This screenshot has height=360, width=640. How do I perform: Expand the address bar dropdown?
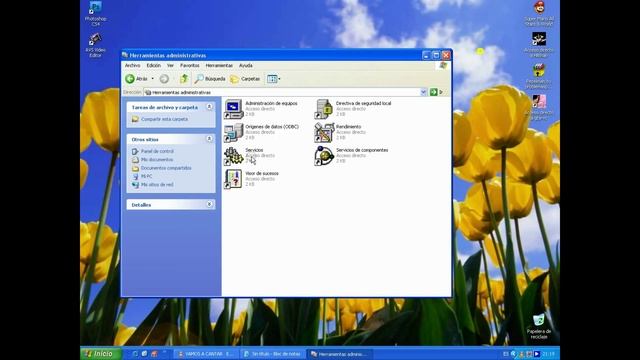[423, 92]
